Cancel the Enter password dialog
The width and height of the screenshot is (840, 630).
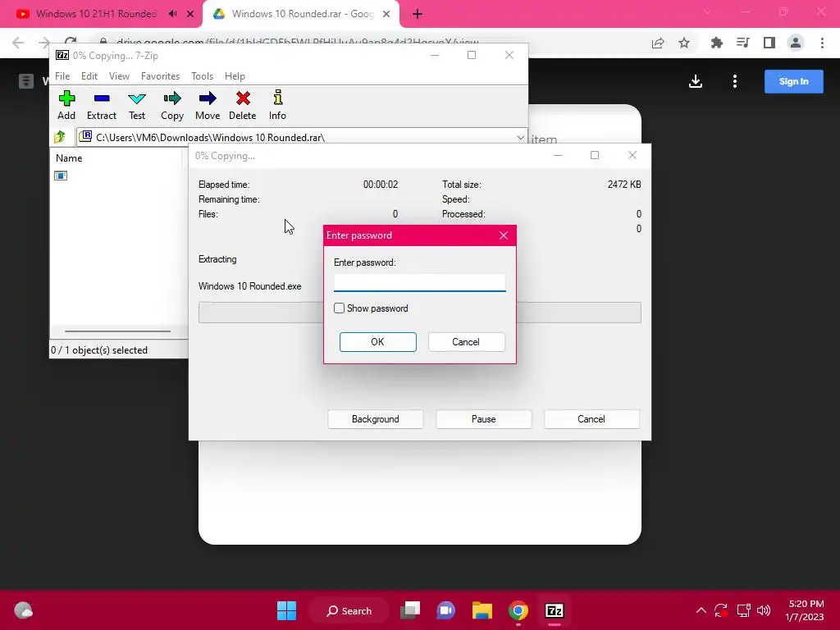pos(466,342)
